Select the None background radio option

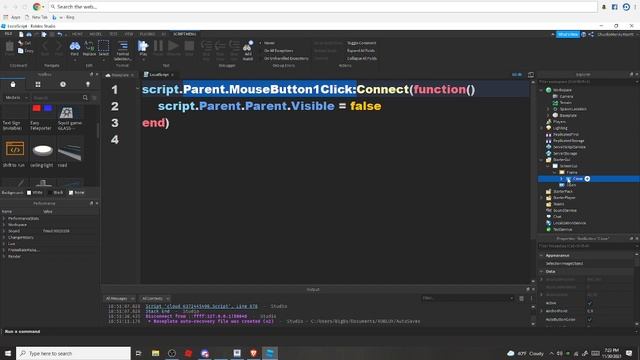[71, 193]
